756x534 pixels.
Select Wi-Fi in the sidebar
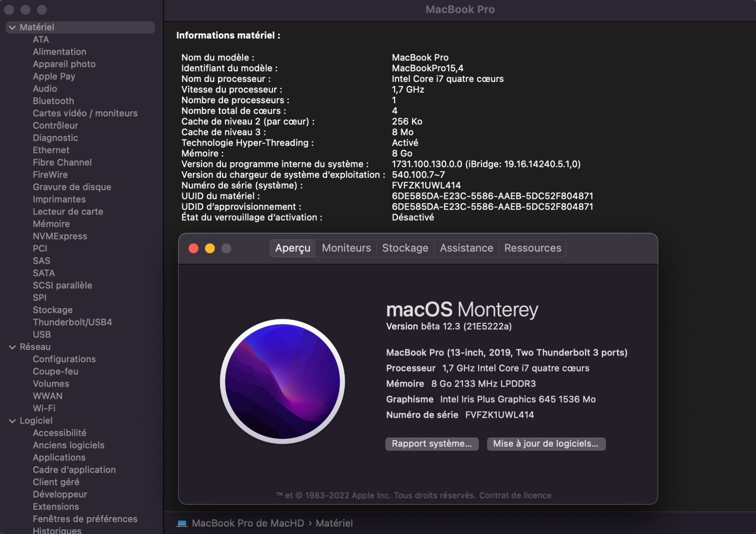tap(44, 408)
